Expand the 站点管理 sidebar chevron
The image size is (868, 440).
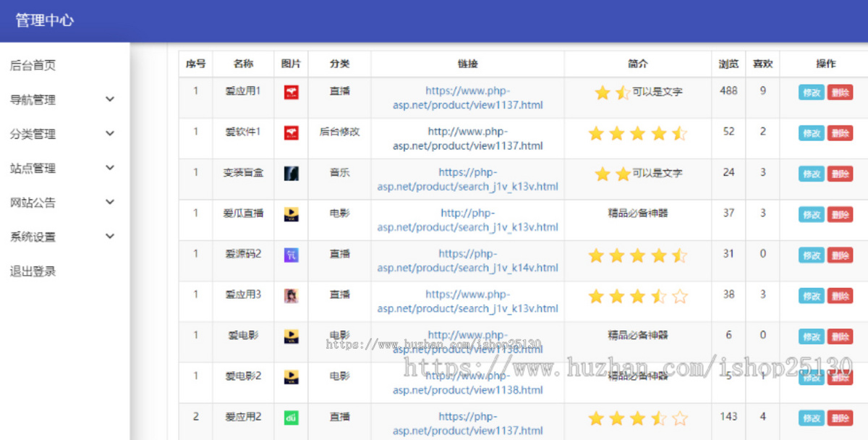(110, 168)
